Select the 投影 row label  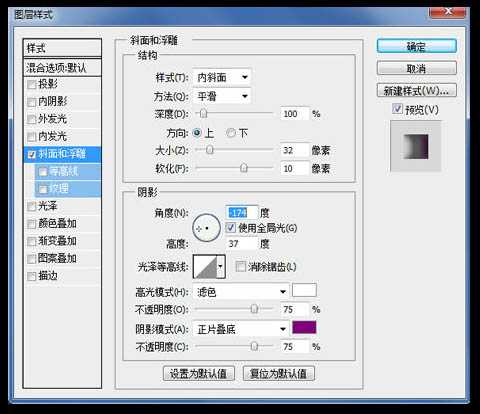(x=48, y=84)
